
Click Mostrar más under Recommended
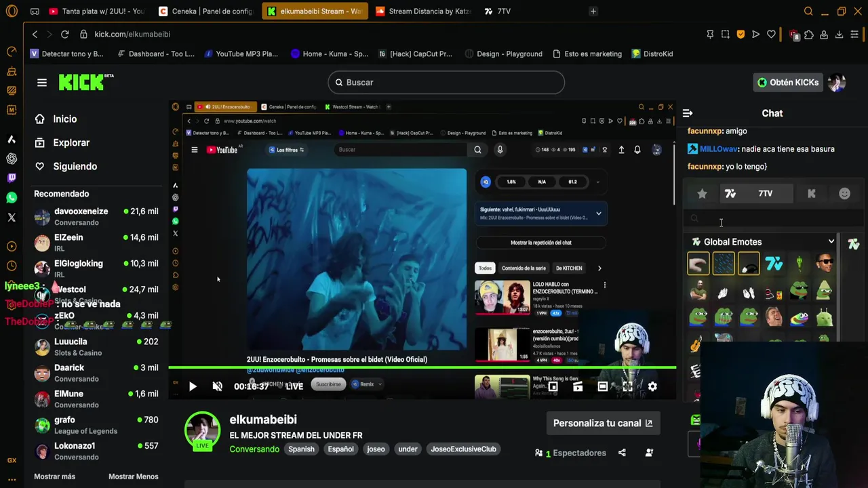click(x=55, y=476)
